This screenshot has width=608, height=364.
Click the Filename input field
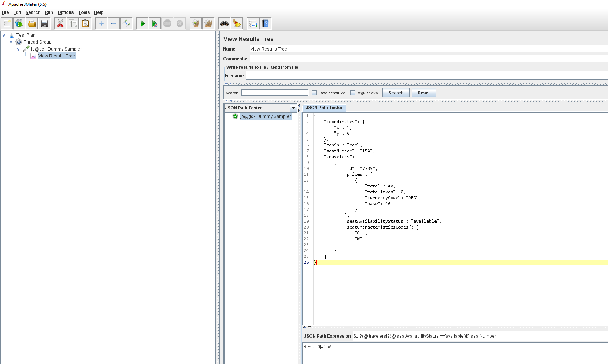point(427,75)
